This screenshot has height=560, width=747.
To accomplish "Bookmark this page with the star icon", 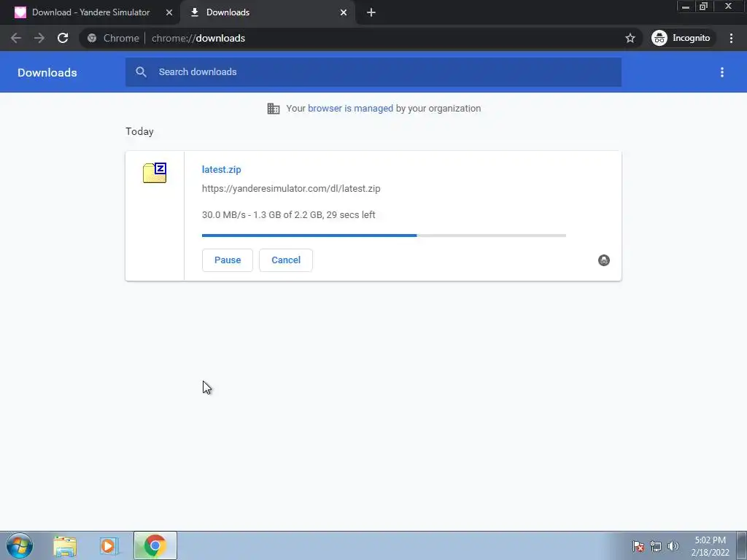I will click(630, 38).
